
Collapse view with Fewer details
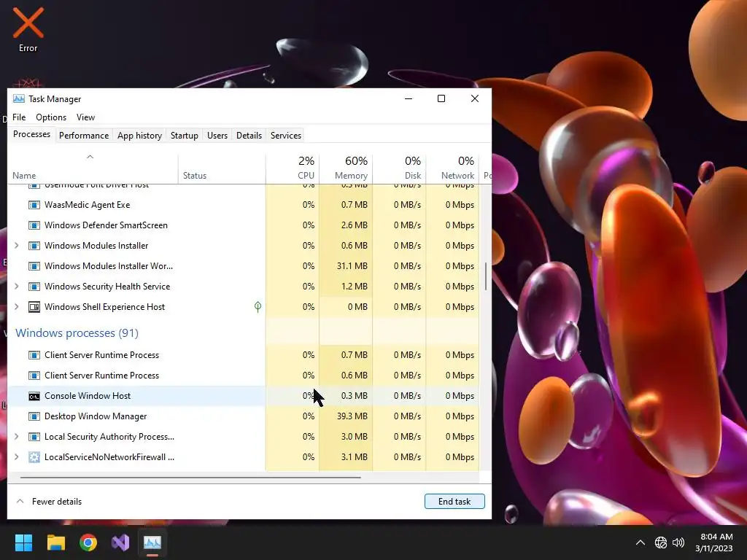coord(49,502)
